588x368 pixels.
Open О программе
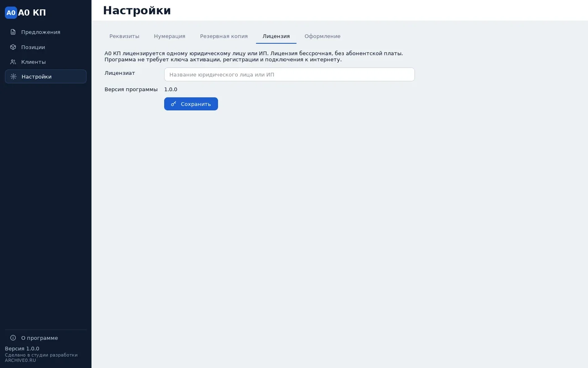tap(46, 338)
